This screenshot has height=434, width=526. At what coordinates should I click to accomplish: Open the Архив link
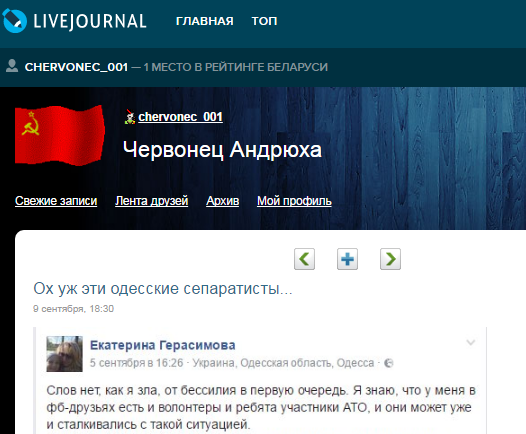pos(223,201)
